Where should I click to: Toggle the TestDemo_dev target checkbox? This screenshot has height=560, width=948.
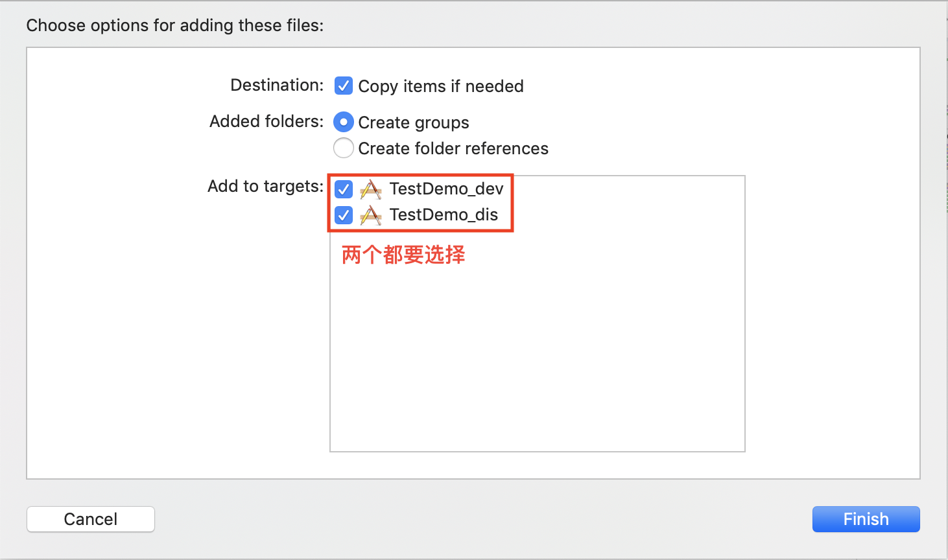click(x=344, y=189)
